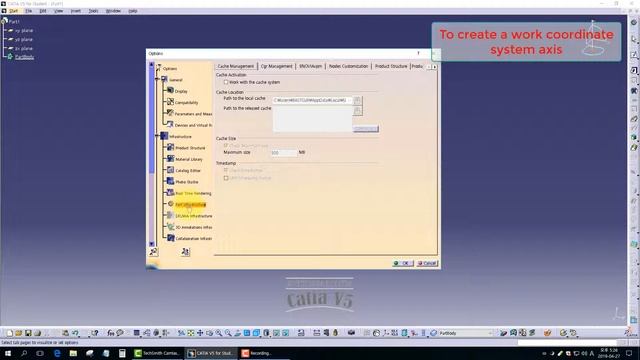Click the Compatibility icon in options tree

click(171, 102)
